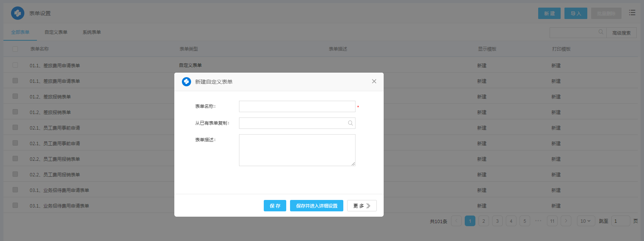This screenshot has height=241, width=644.
Task: Click the 保存 button
Action: [275, 206]
